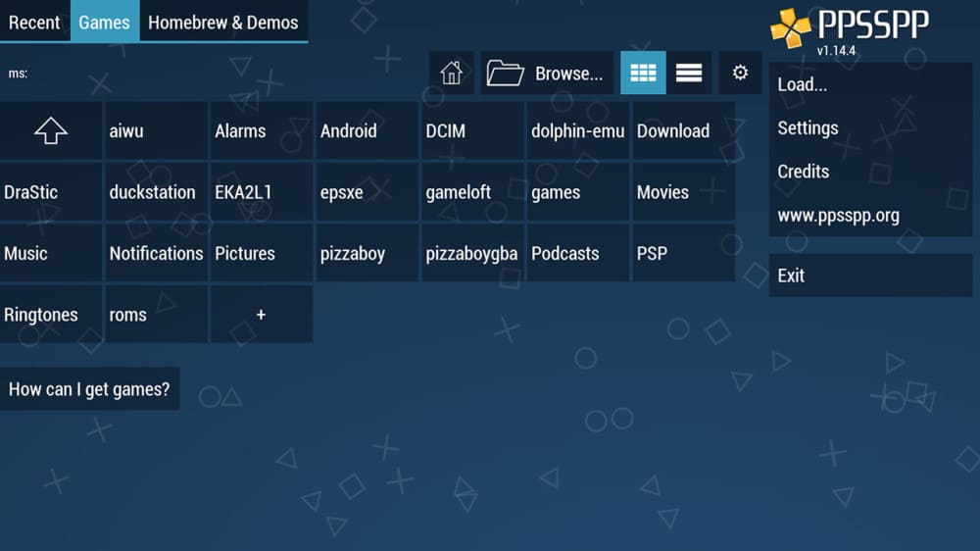
Task: Open the DCIM folder
Action: point(472,130)
